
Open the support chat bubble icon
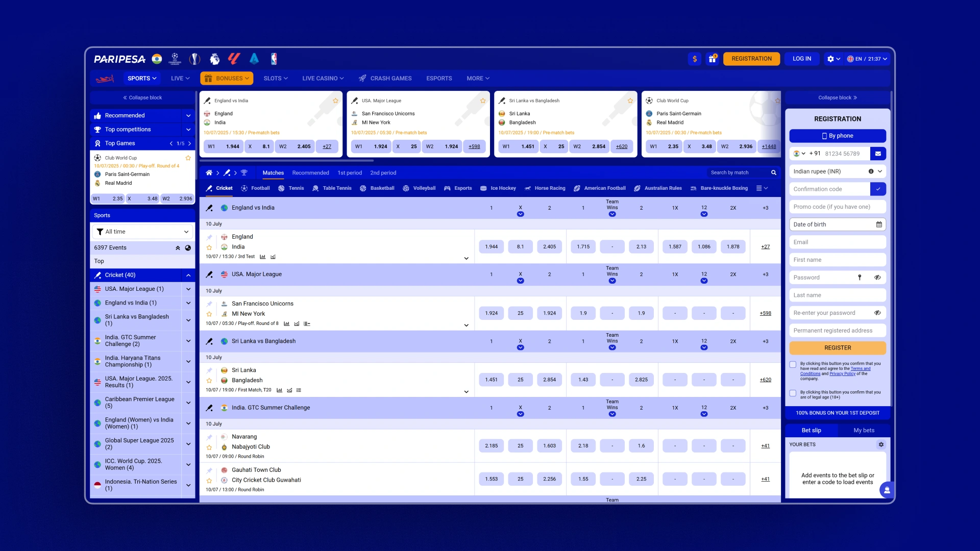click(x=887, y=490)
